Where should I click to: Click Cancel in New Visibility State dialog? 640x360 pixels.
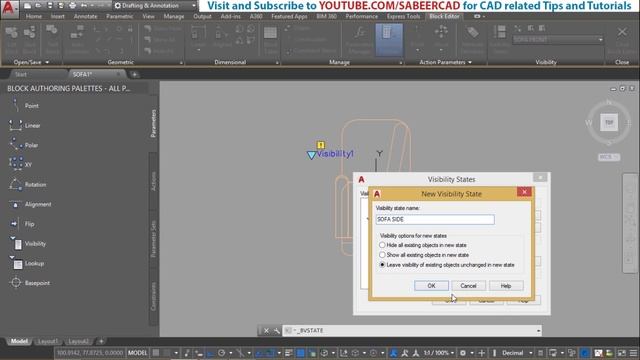pos(469,286)
